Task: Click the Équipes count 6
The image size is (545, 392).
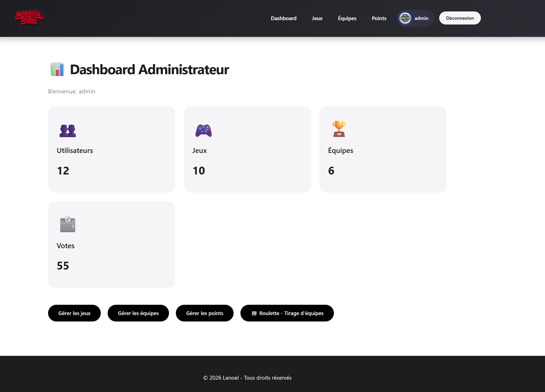Action: pyautogui.click(x=331, y=171)
